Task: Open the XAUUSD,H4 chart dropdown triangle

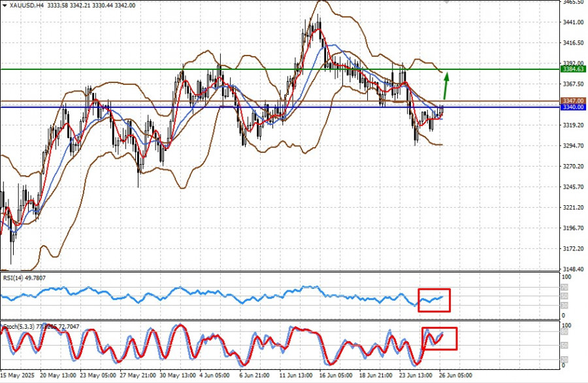Action: tap(4, 5)
